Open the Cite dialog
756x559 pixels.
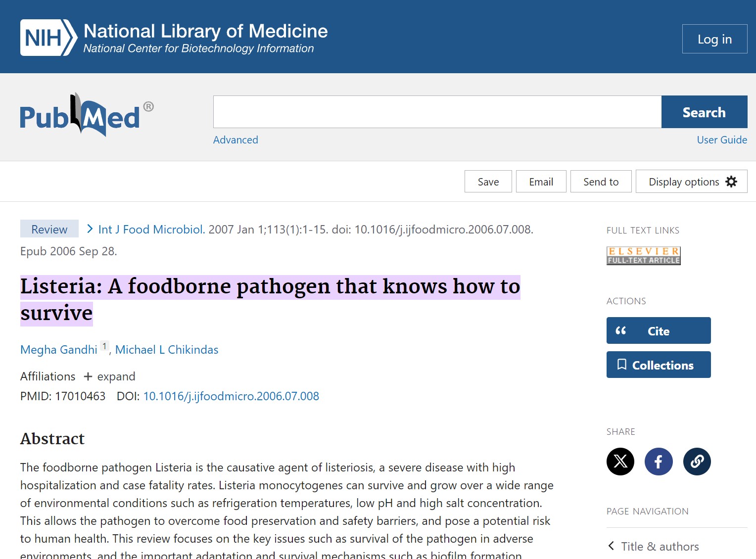[x=658, y=330]
